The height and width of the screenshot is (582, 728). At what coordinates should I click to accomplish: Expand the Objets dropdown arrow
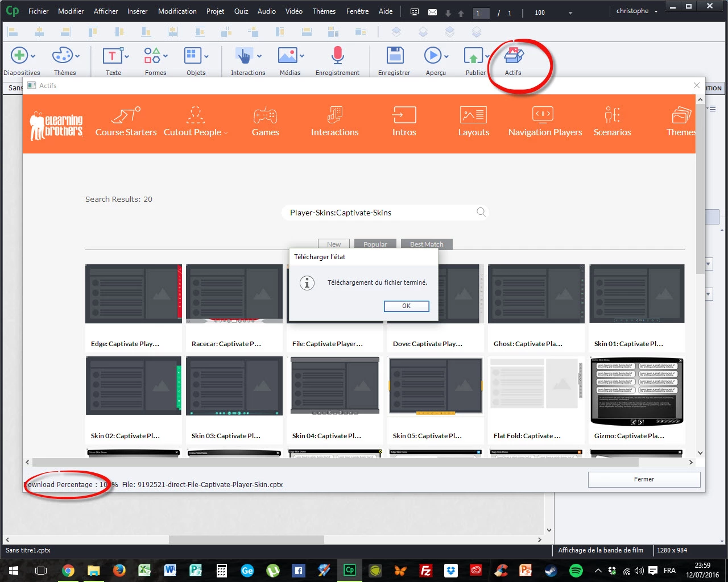(206, 56)
